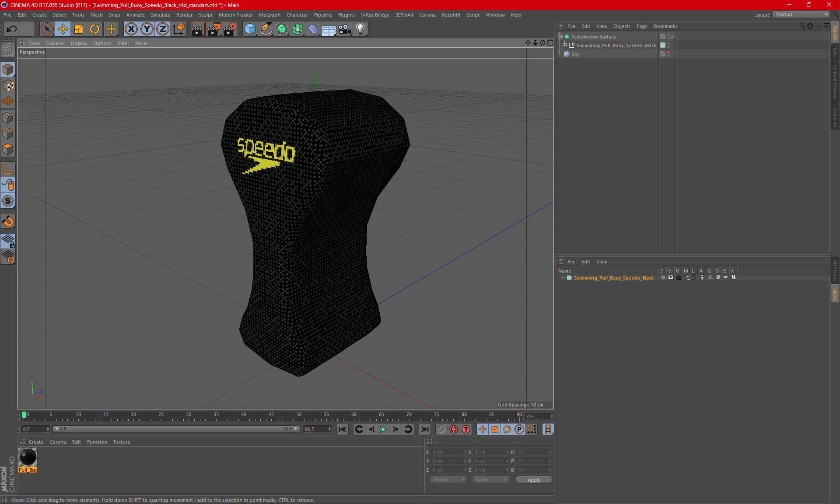Collapse the Subdivision Surface tree node
The height and width of the screenshot is (504, 840).
click(560, 37)
